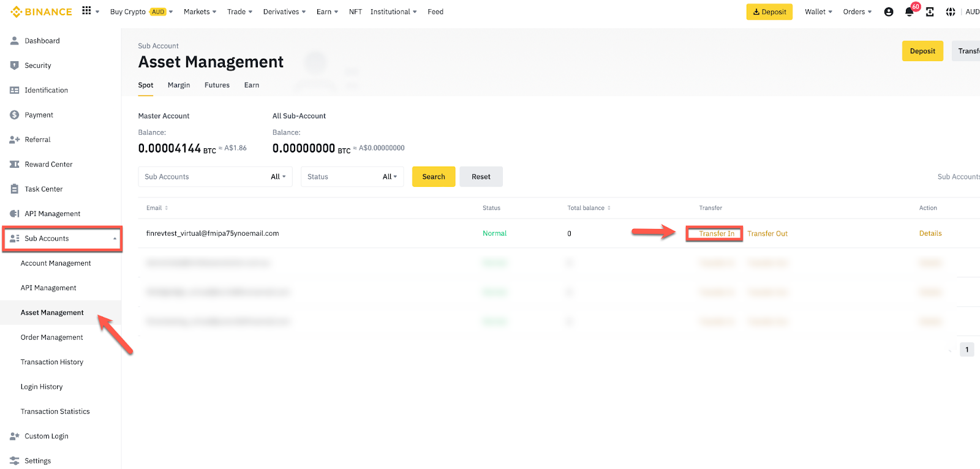
Task: Open main API Management via its sidebar icon
Action: tap(15, 214)
